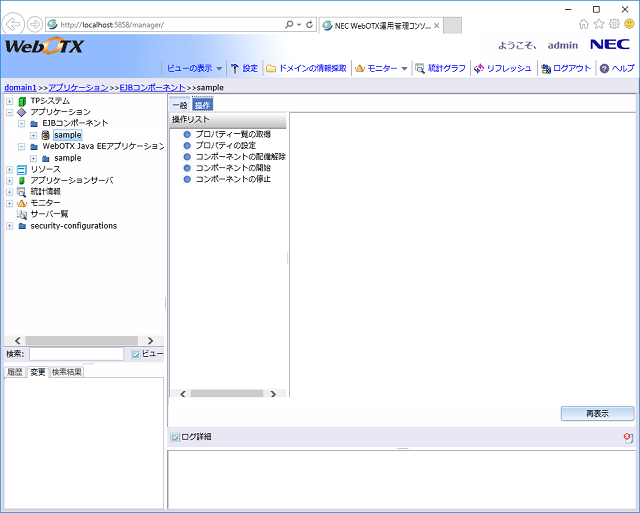
Task: Click into the 検索 search input field
Action: 76,354
